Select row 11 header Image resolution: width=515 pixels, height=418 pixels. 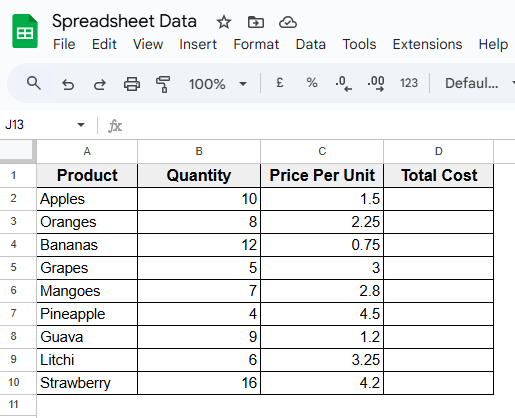(x=18, y=405)
